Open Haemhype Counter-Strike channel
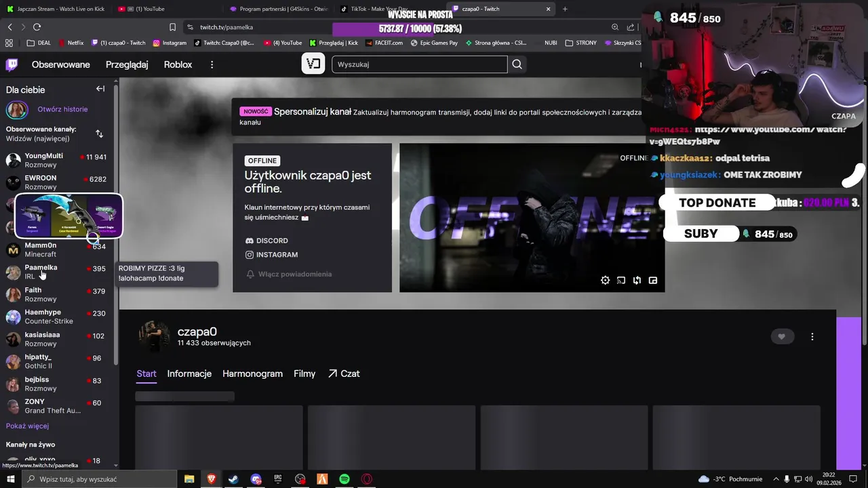The image size is (868, 488). 58,317
